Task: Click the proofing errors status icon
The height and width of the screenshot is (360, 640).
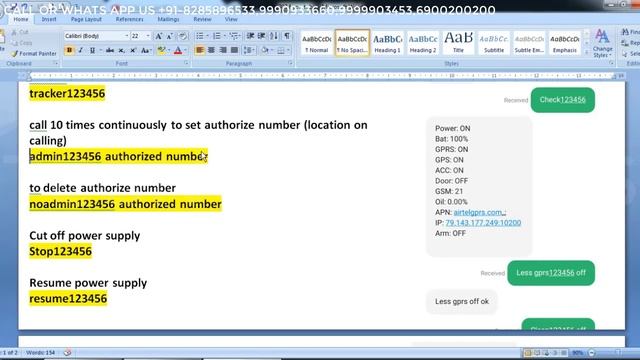Action: [x=67, y=352]
